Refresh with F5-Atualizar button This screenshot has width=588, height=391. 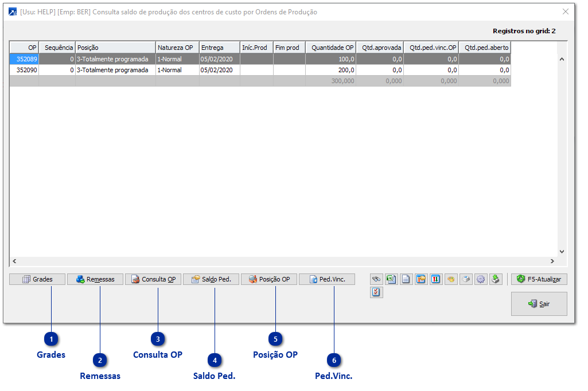pos(539,279)
